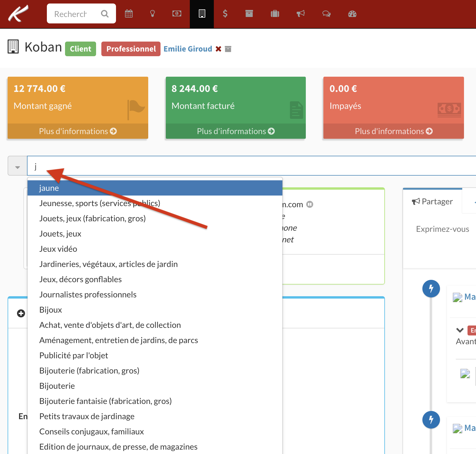Select suggestion jaune
476x454 pixels.
click(155, 188)
